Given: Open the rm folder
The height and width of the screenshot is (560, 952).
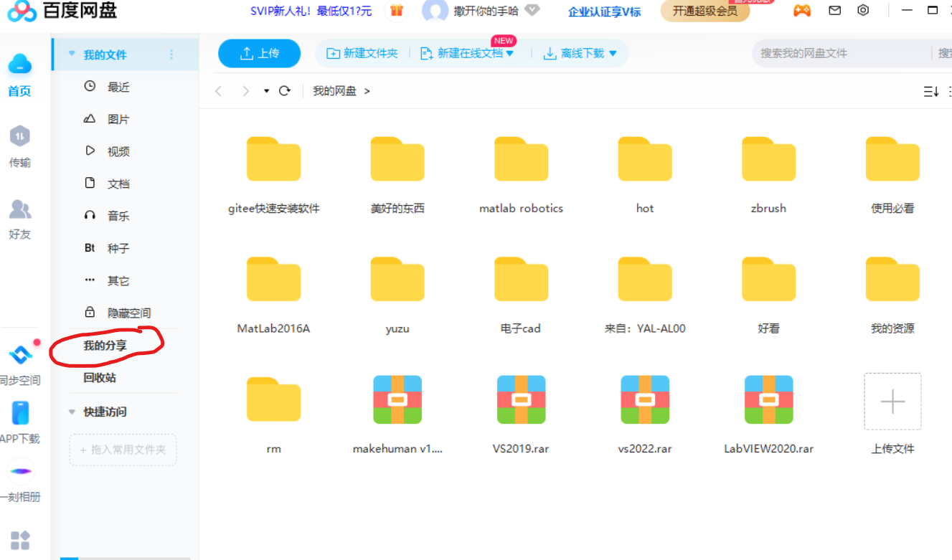Looking at the screenshot, I should pyautogui.click(x=273, y=399).
